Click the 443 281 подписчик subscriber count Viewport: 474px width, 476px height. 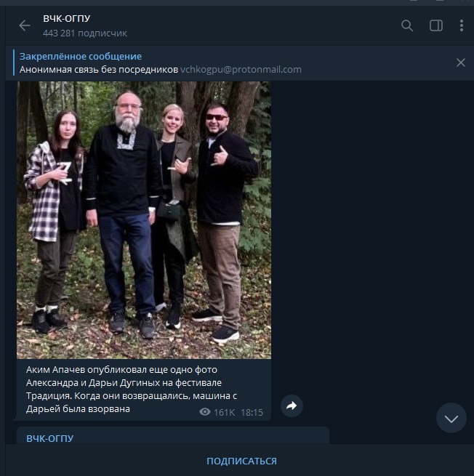pyautogui.click(x=85, y=33)
